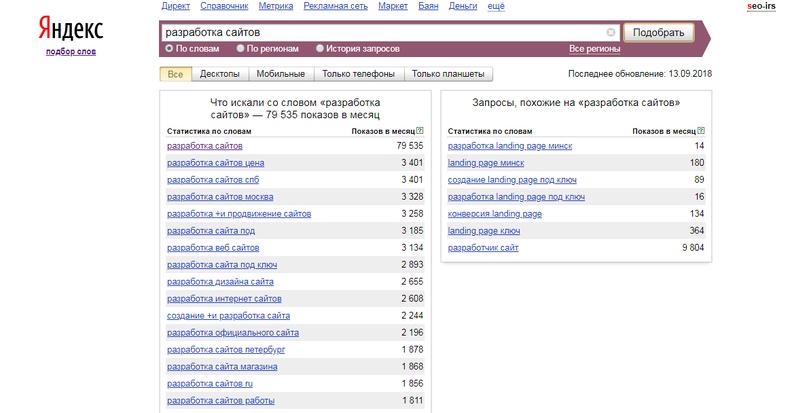Open the landing page ключ keyword
807x413 pixels.
[x=484, y=231]
